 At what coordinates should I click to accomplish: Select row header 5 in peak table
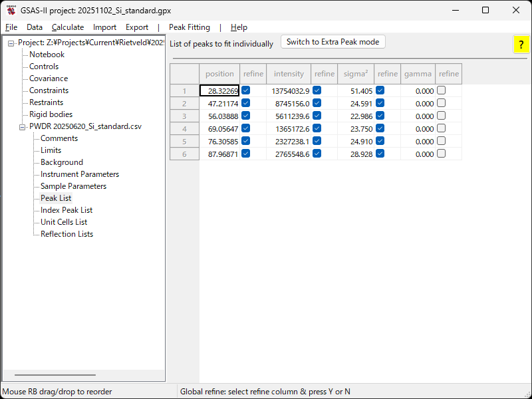pos(184,142)
